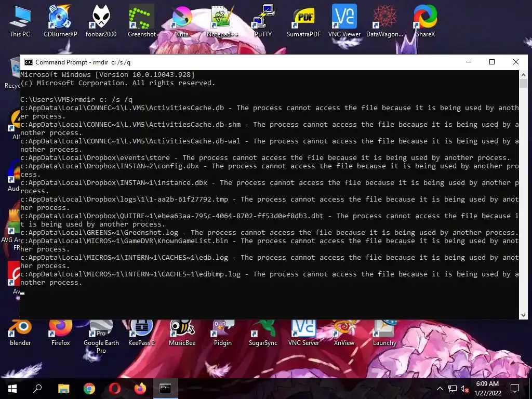Select the Firefox desktop icon
The height and width of the screenshot is (399, 532).
[60, 333]
